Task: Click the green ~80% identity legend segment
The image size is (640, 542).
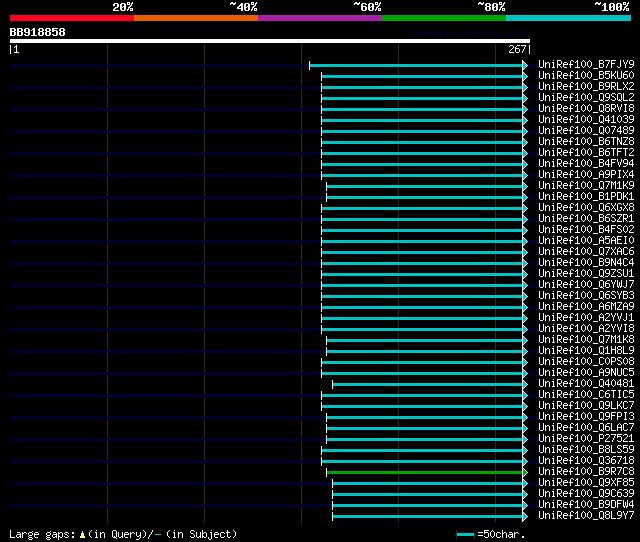Action: click(444, 18)
